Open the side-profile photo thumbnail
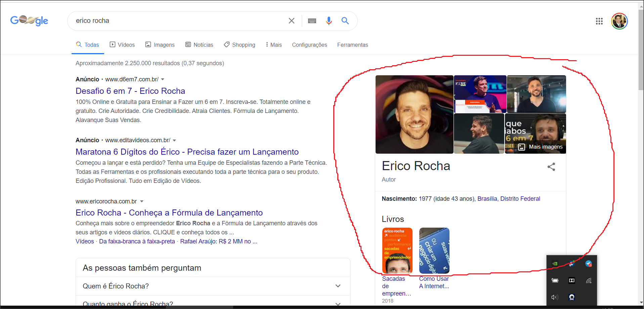Viewport: 644px width, 309px height. (x=479, y=133)
